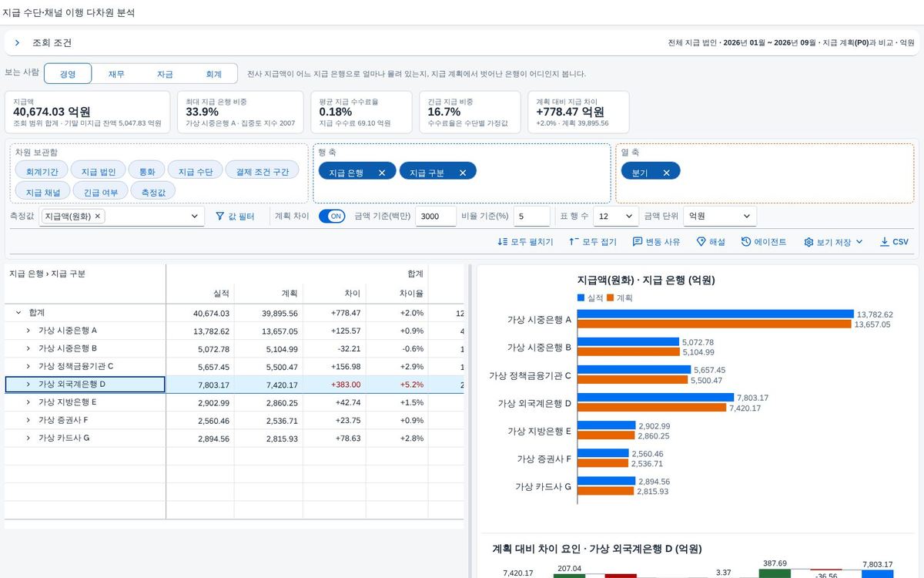The image size is (924, 578).
Task: Click 모두 펼치기 expand all
Action: (x=525, y=242)
